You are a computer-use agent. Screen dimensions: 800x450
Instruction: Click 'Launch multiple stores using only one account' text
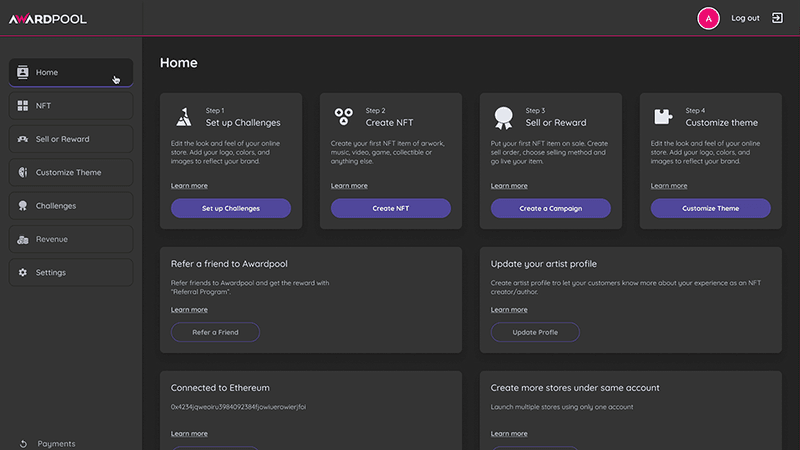pyautogui.click(x=562, y=407)
